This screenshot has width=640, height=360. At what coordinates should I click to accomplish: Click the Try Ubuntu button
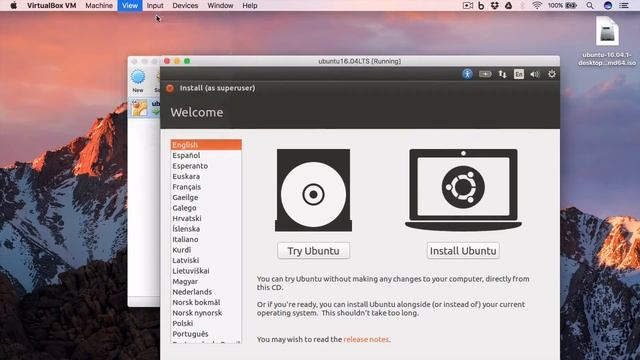click(x=313, y=251)
